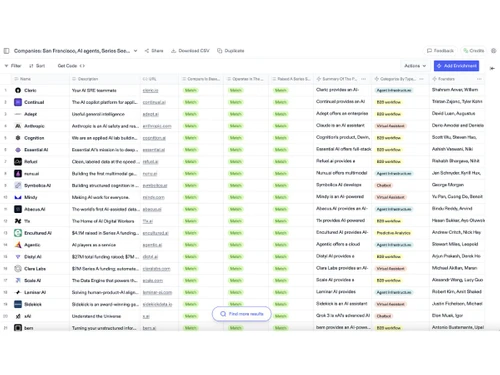Click the Cognition company logo

coord(18,138)
